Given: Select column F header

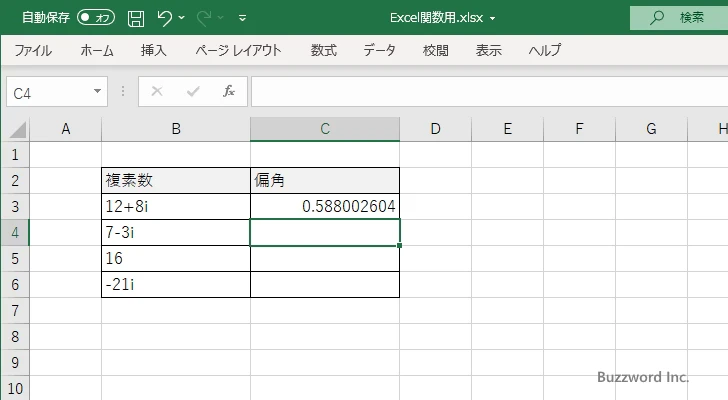Looking at the screenshot, I should pyautogui.click(x=579, y=129).
